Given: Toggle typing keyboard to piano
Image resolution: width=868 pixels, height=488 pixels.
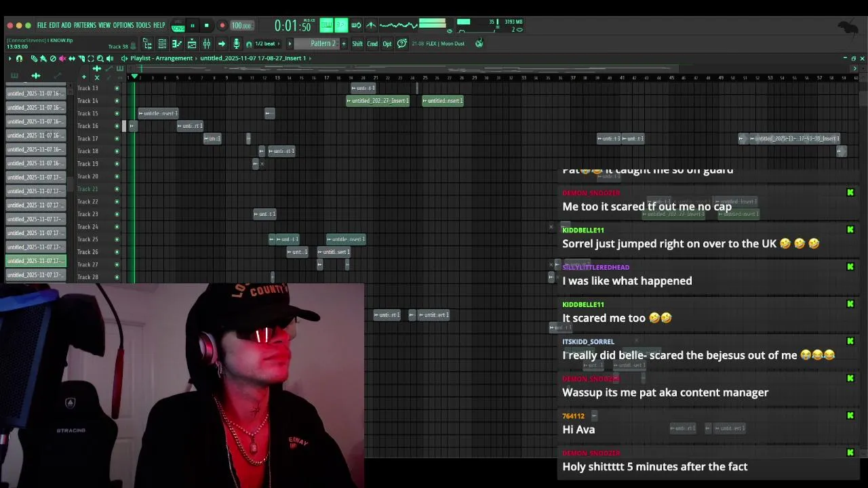Looking at the screenshot, I should [326, 25].
